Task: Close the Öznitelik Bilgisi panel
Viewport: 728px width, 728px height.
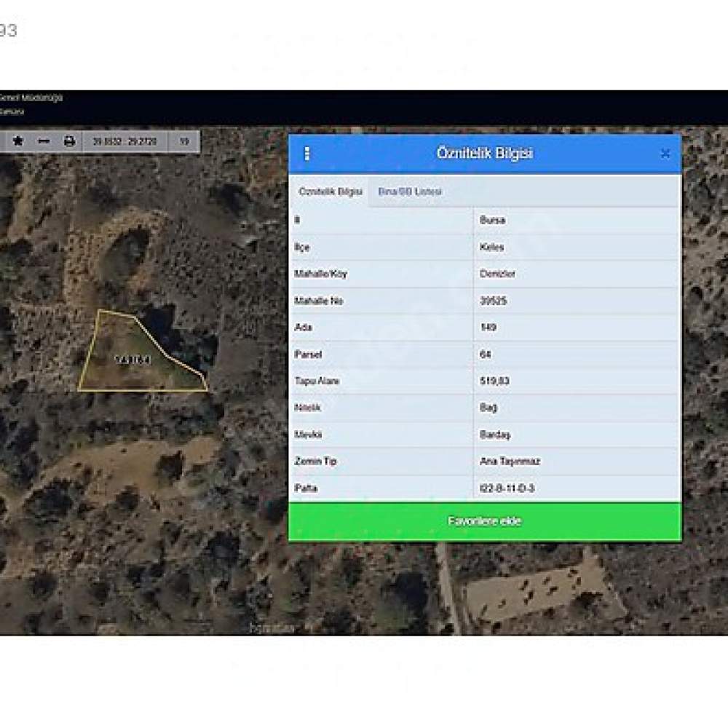Action: 665,154
